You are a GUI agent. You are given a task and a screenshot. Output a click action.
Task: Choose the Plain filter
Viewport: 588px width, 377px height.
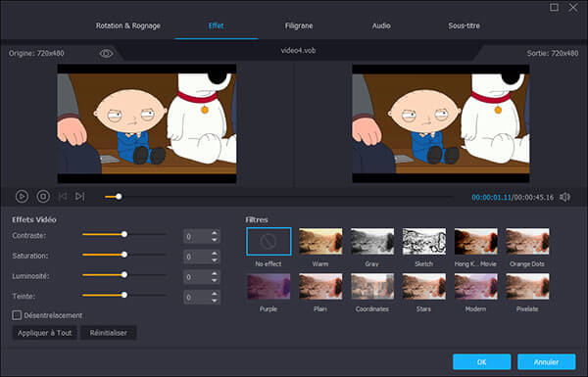tap(320, 286)
